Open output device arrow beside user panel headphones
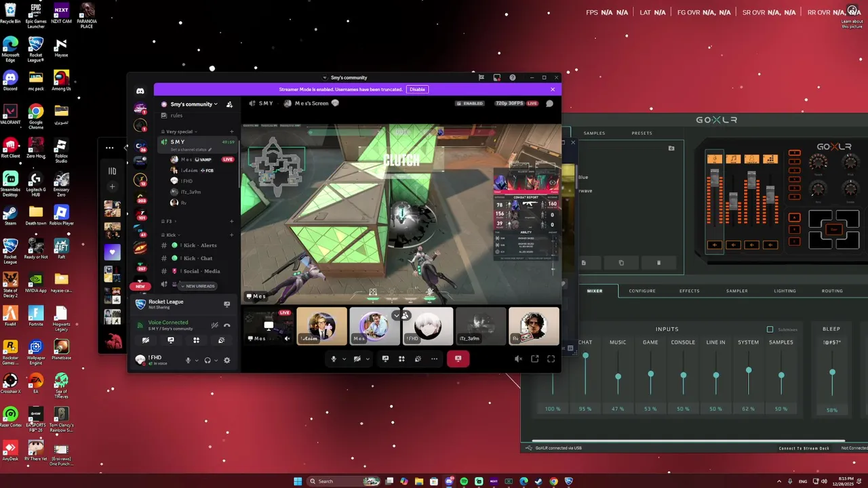 pyautogui.click(x=216, y=361)
